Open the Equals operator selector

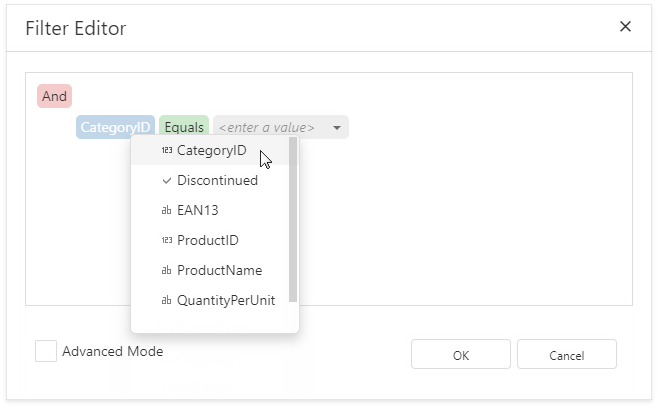click(x=184, y=127)
